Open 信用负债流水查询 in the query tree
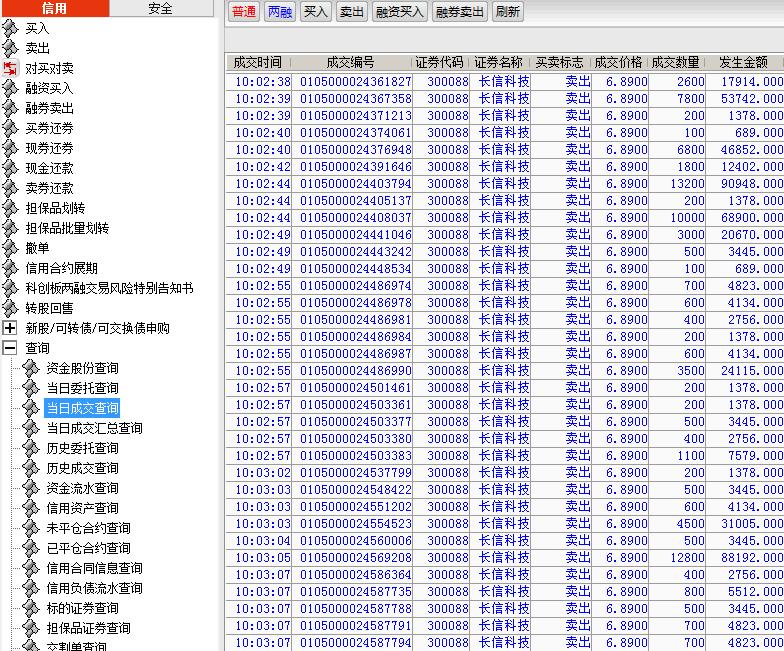This screenshot has width=784, height=651. 94,588
